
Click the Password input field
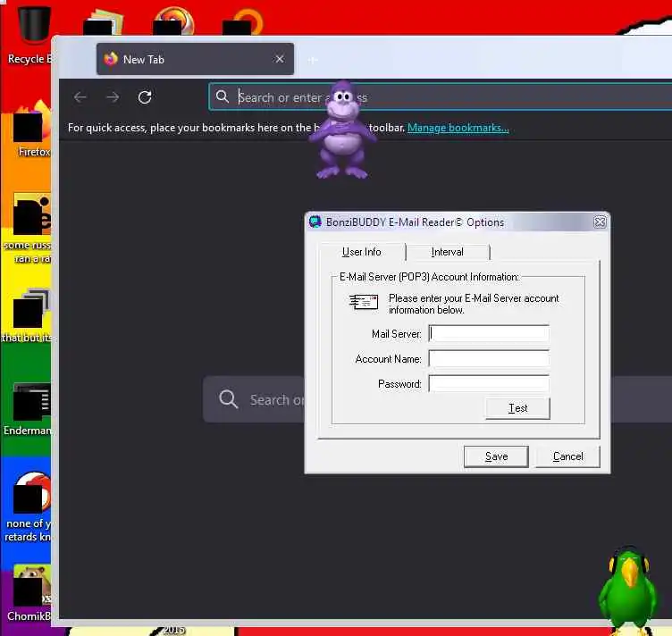[x=489, y=384]
